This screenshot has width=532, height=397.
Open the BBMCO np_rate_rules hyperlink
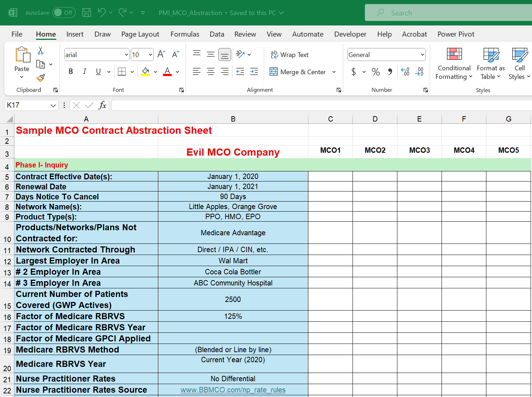233,390
